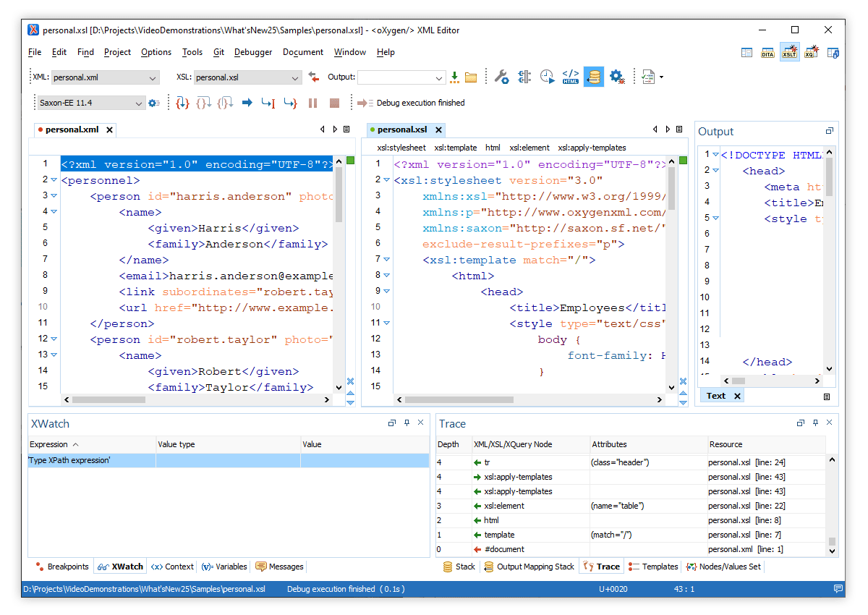Click the HTML output view icon
The image size is (868, 615).
point(571,77)
